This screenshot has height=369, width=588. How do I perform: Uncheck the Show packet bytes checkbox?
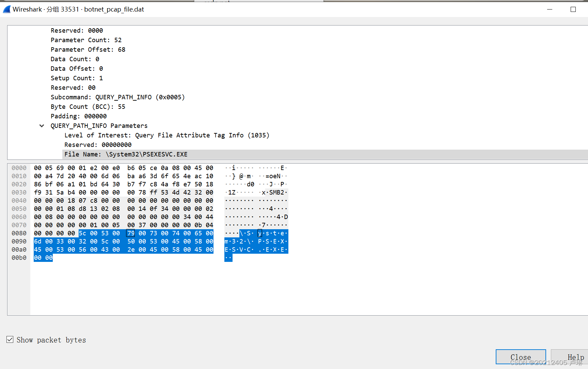click(x=10, y=339)
